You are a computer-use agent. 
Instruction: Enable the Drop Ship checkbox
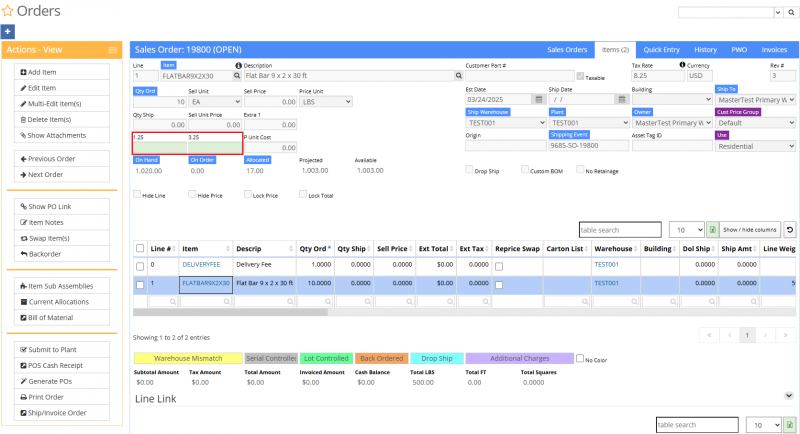point(469,170)
